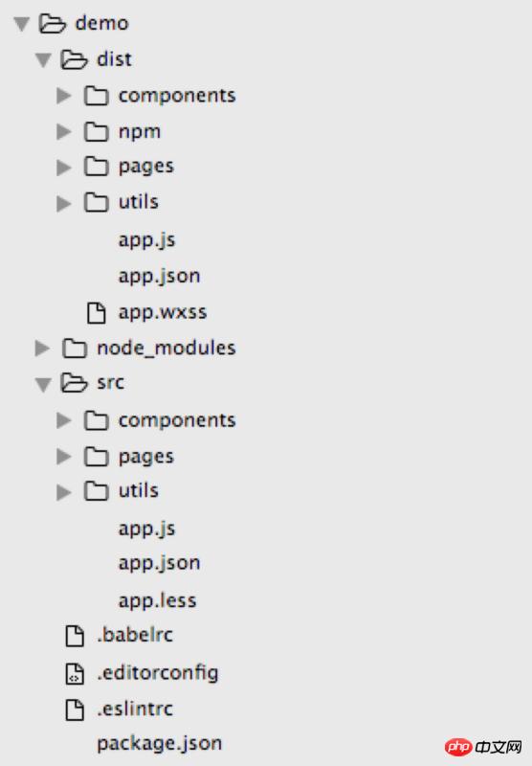Expand the utils arrow under src
The width and height of the screenshot is (532, 766).
pos(64,492)
